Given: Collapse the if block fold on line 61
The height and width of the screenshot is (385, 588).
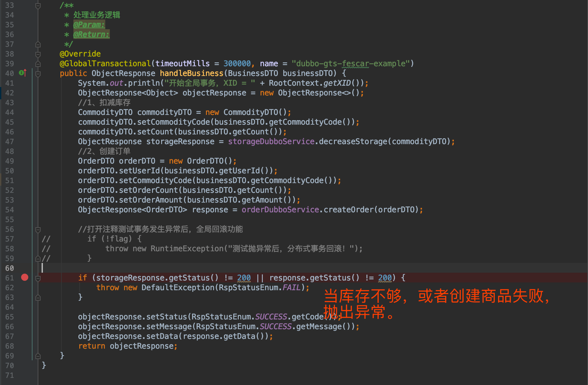Looking at the screenshot, I should pos(38,278).
